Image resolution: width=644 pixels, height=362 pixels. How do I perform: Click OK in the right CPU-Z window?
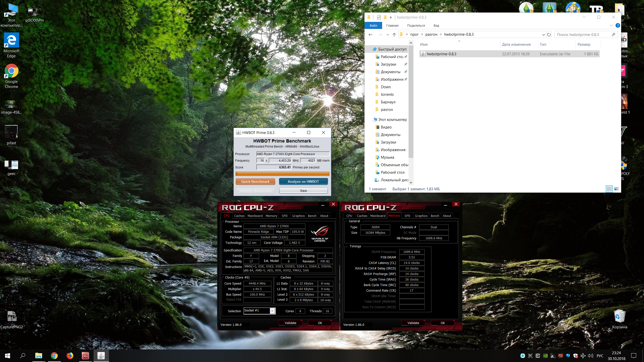point(443,323)
